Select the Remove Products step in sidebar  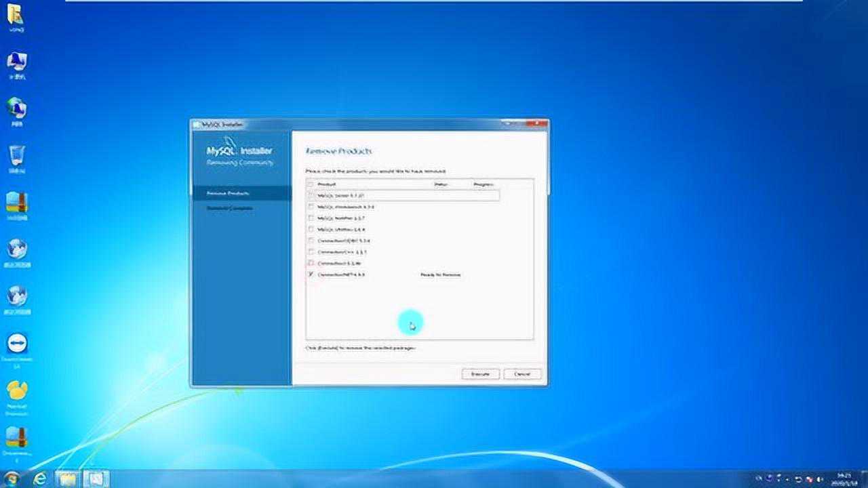[241, 193]
